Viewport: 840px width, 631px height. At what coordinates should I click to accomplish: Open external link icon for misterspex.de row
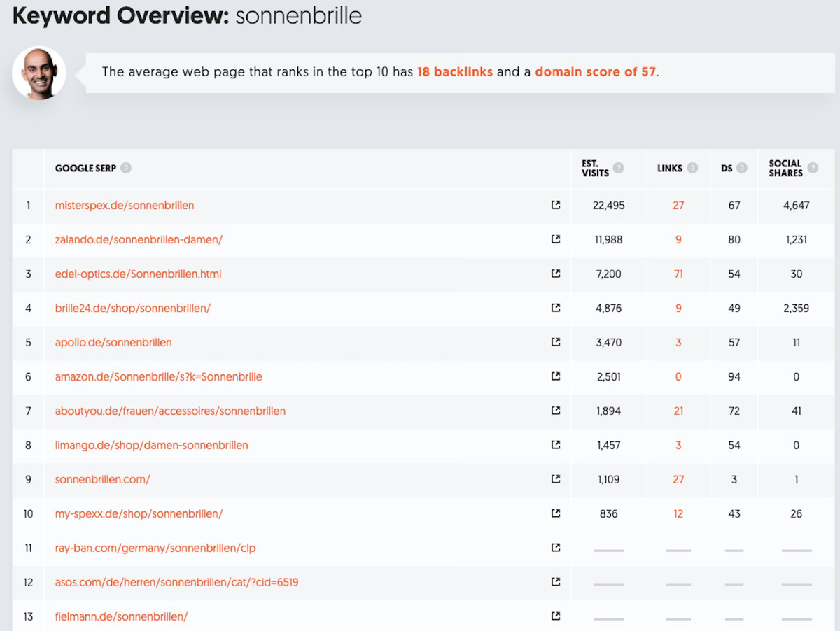tap(556, 205)
